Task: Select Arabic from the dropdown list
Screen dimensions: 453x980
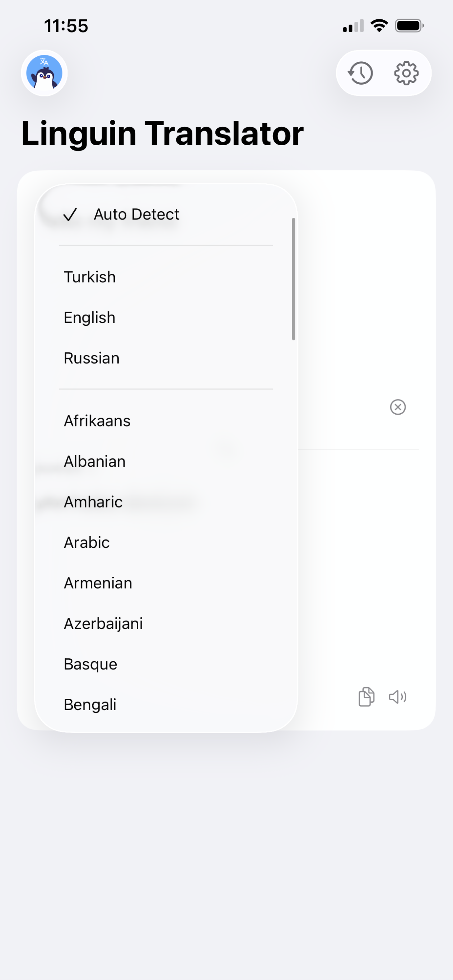Action: click(x=87, y=542)
